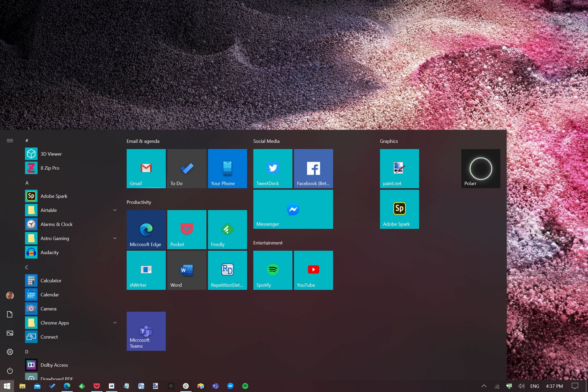Open the Microsoft Teams tile
588x392 pixels.
[x=146, y=331]
